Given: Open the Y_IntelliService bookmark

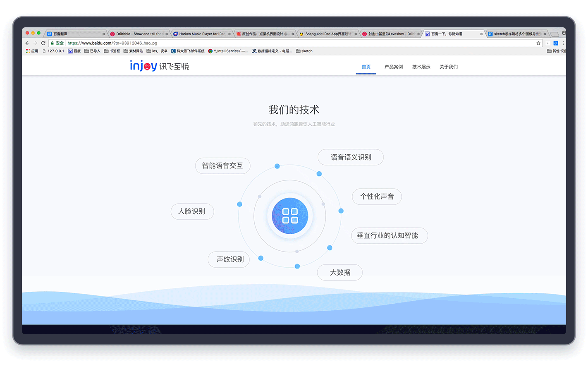Looking at the screenshot, I should 228,51.
